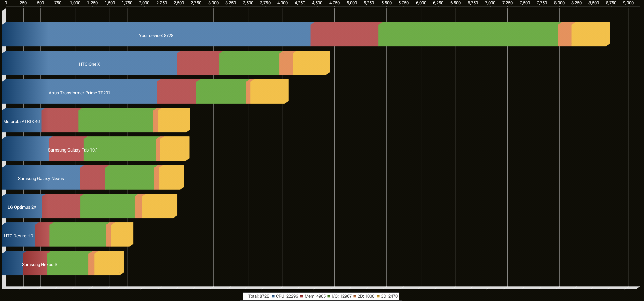Click the red Mem swatch in the legend
644x301 pixels.
[x=301, y=296]
